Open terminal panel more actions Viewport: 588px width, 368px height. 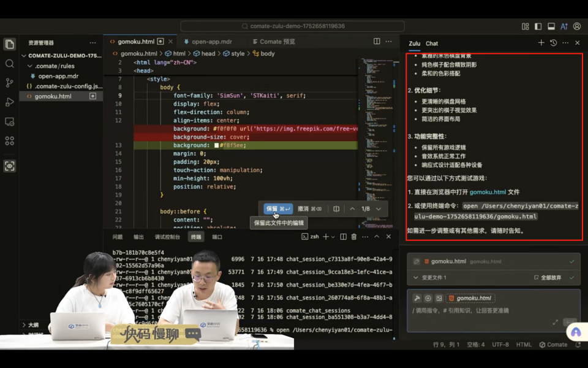pos(365,237)
